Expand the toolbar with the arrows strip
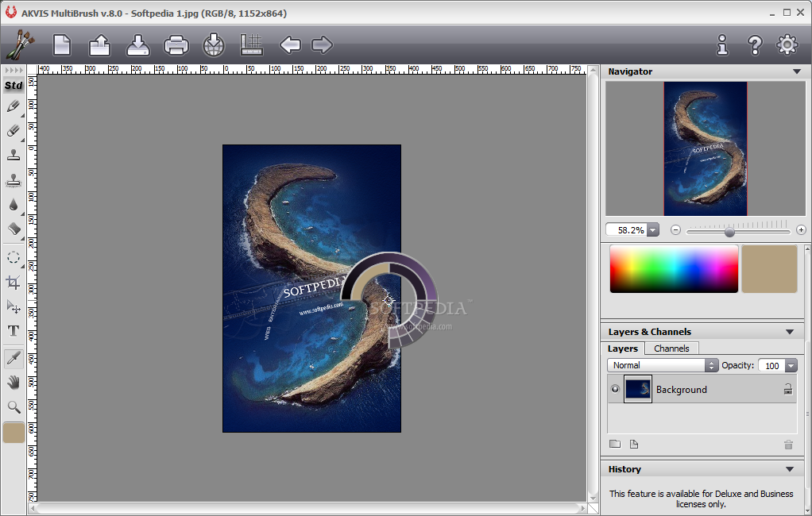The width and height of the screenshot is (812, 516). click(x=14, y=70)
